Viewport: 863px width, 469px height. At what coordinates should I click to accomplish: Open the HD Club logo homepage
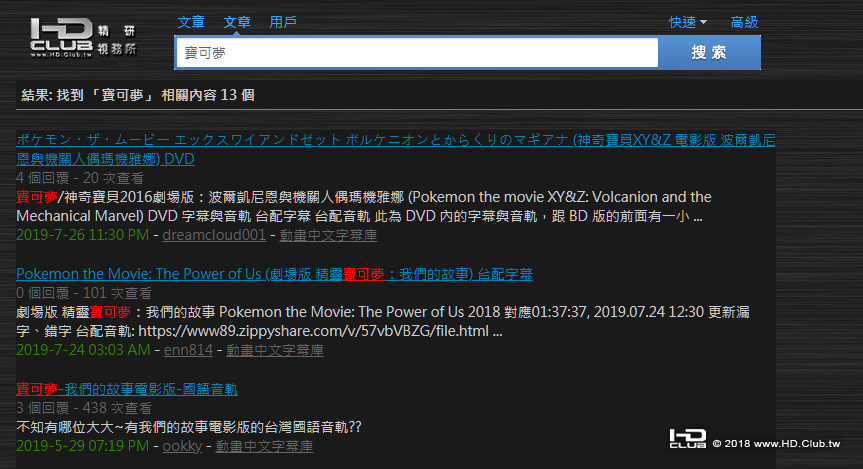(83, 37)
